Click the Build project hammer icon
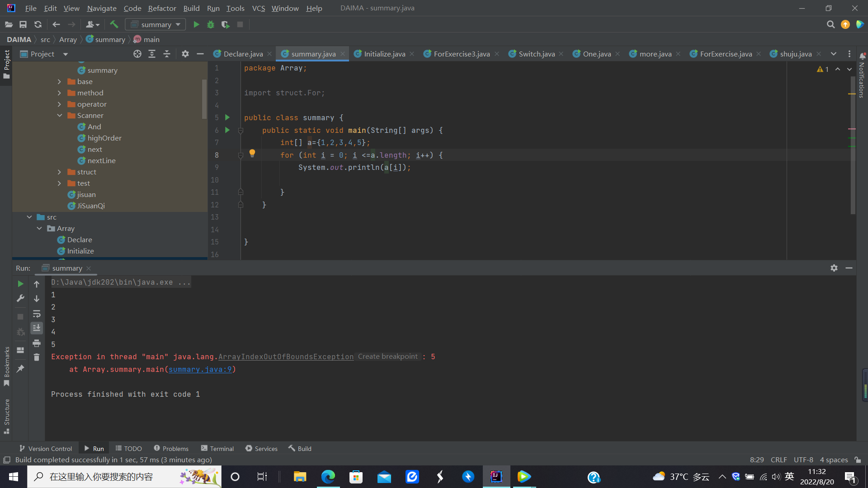The width and height of the screenshot is (868, 488). pyautogui.click(x=114, y=24)
